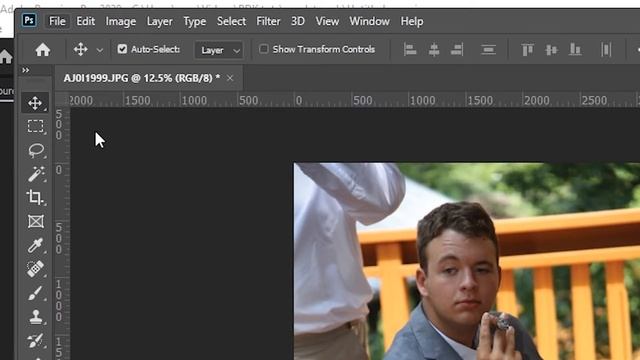Viewport: 640px width, 360px height.
Task: Open the Type menu
Action: [x=195, y=21]
